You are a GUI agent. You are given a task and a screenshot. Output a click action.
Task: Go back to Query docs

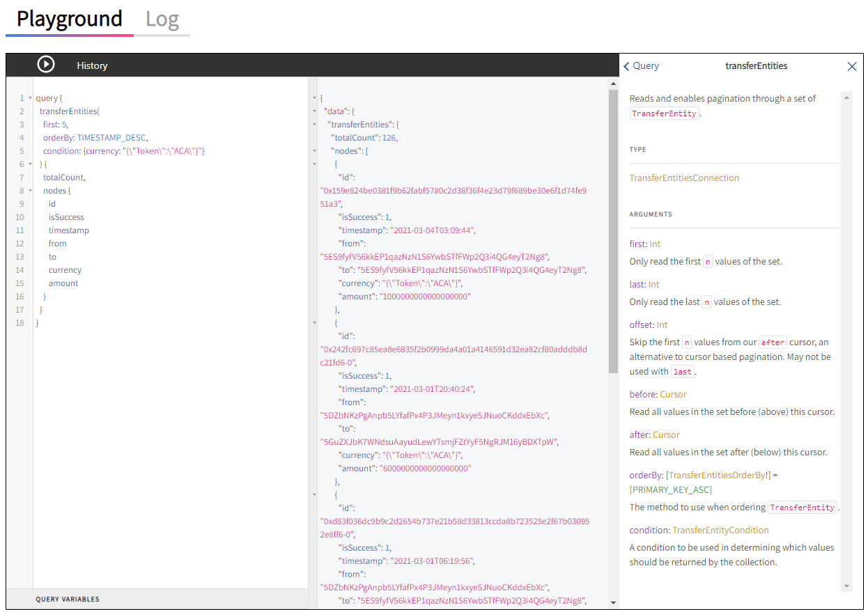[641, 66]
